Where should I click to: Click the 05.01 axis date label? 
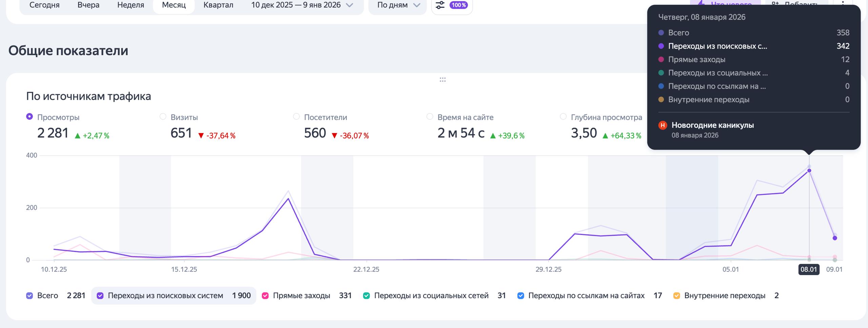pos(731,270)
